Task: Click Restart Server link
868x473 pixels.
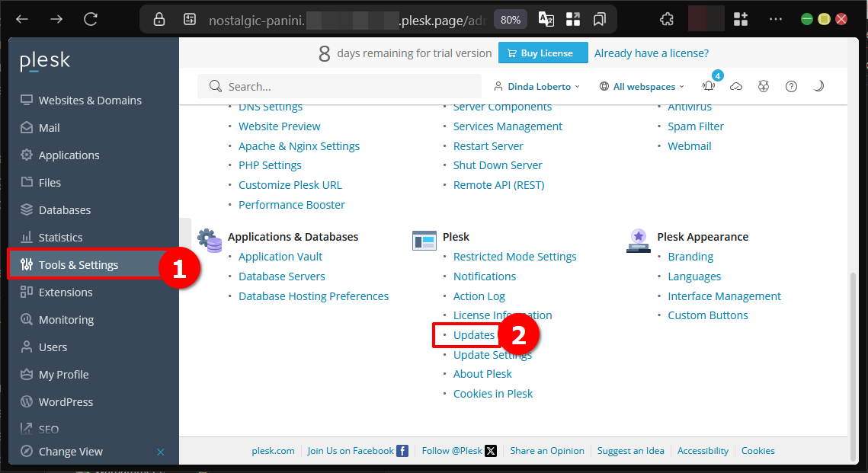Action: (x=488, y=146)
